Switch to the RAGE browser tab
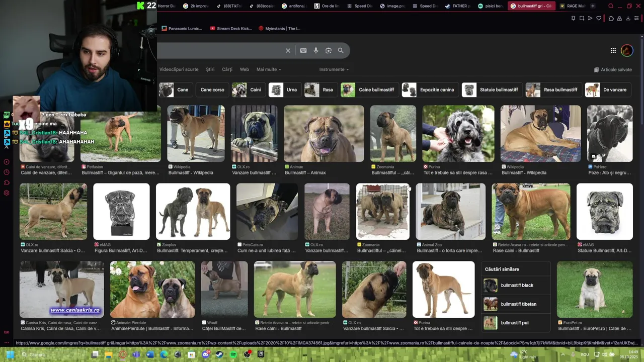This screenshot has height=362, width=644. coord(572,6)
